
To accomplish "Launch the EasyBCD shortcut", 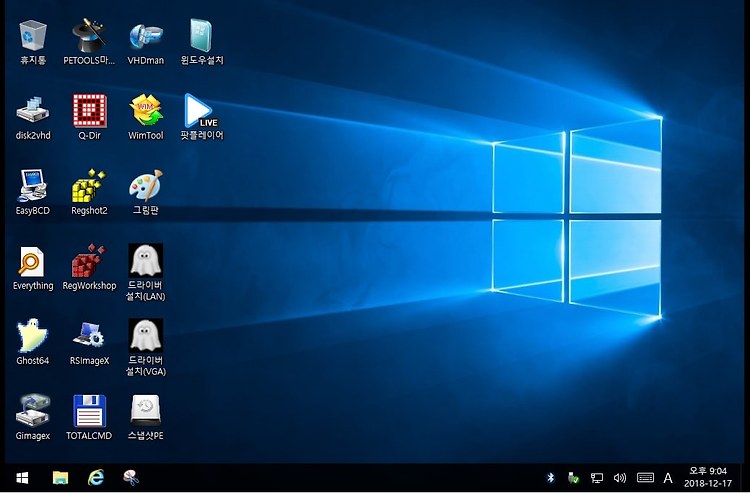I will coord(33,192).
